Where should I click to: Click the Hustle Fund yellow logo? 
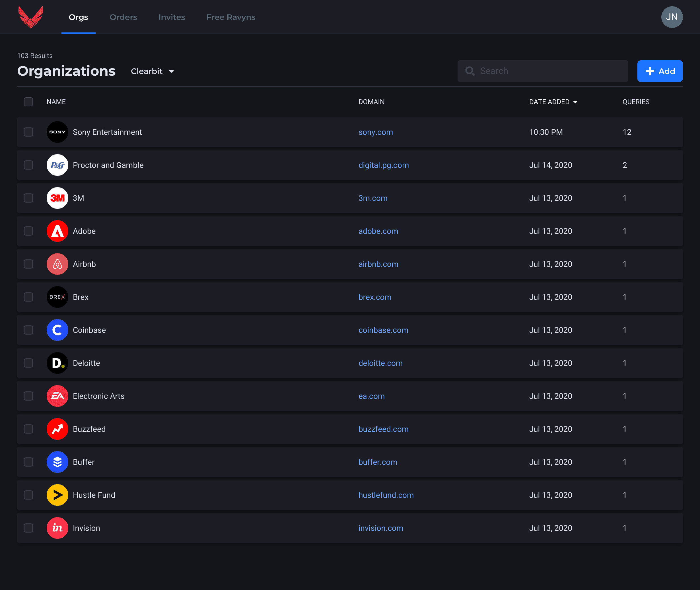click(57, 495)
